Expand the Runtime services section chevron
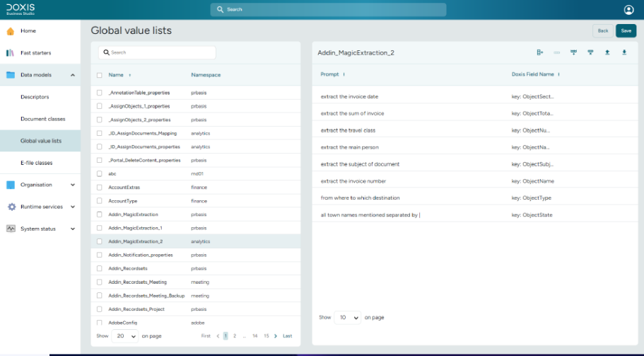 tap(73, 207)
